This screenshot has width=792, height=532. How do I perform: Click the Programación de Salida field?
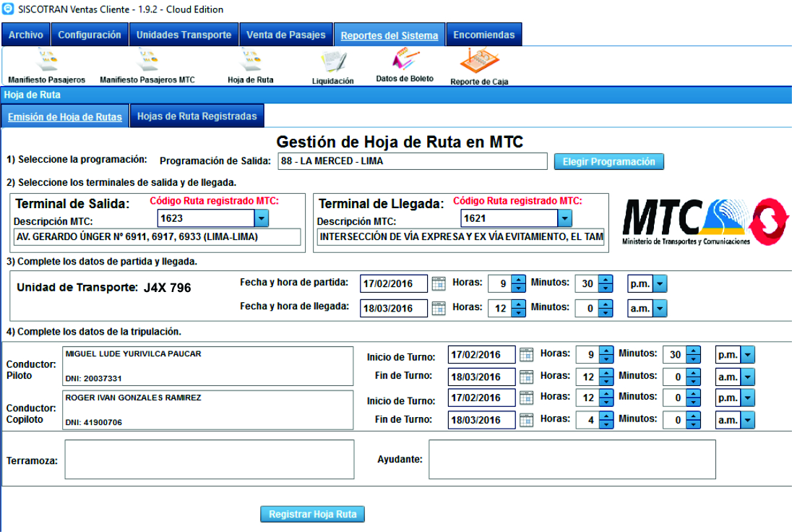coord(412,161)
